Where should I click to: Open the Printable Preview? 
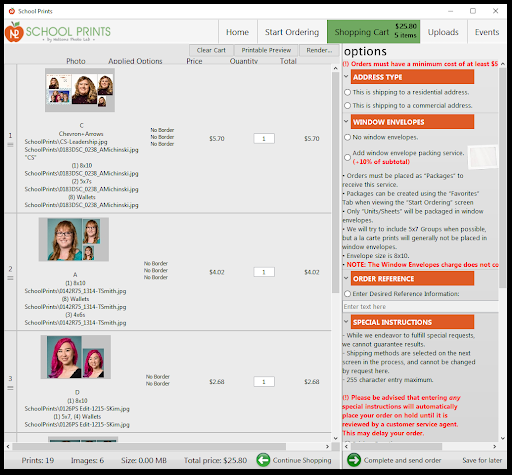click(266, 50)
